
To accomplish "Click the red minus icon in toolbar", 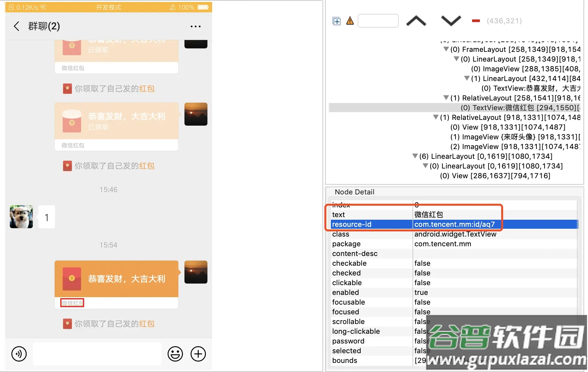I will (476, 21).
